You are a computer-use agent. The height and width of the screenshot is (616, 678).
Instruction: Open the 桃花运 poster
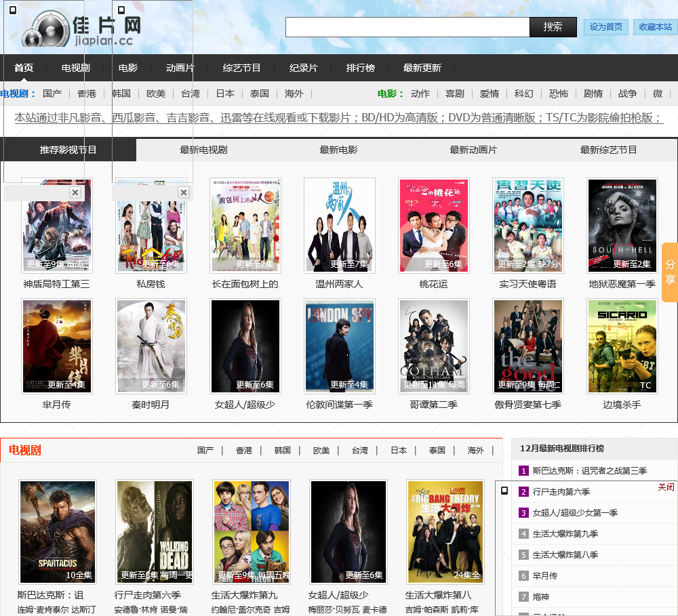click(434, 225)
